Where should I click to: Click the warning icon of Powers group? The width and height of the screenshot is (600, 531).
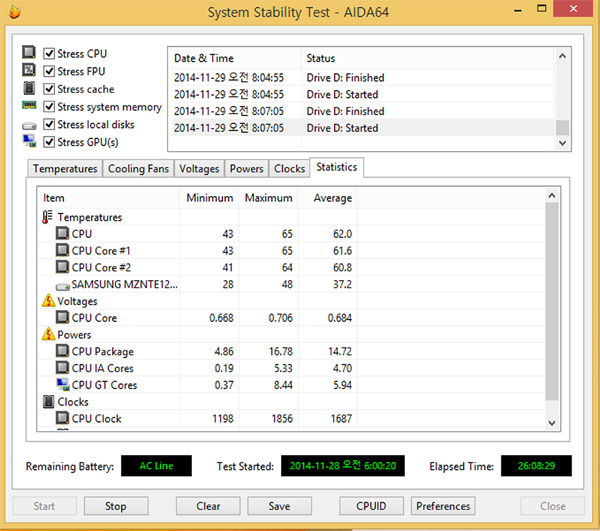point(49,334)
